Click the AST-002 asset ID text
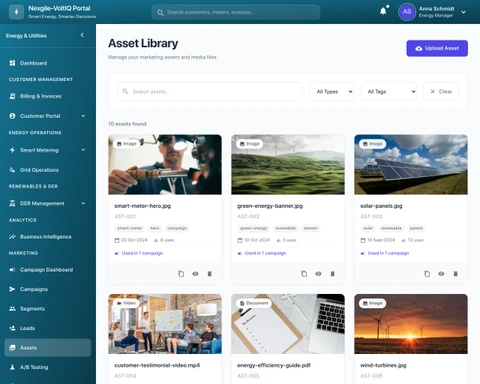The height and width of the screenshot is (384, 480). 248,216
